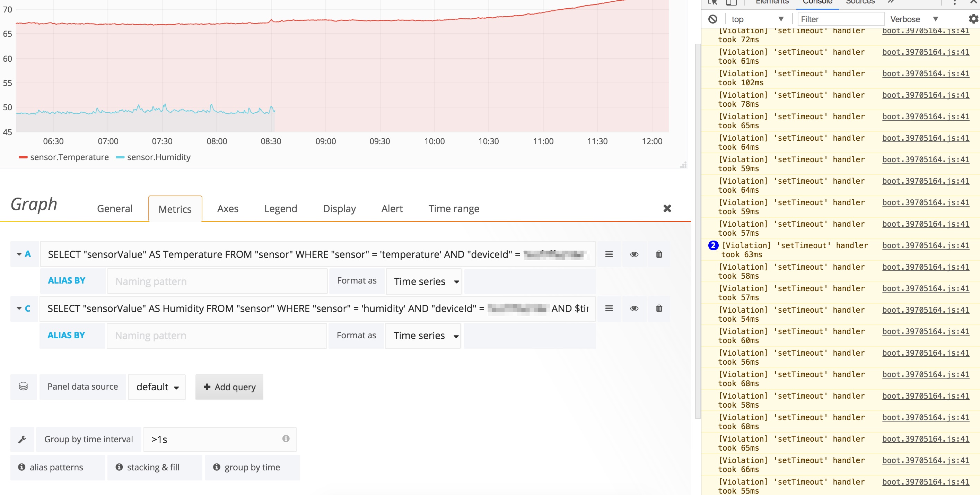980x495 pixels.
Task: Open DevTools console settings gear
Action: (x=973, y=19)
